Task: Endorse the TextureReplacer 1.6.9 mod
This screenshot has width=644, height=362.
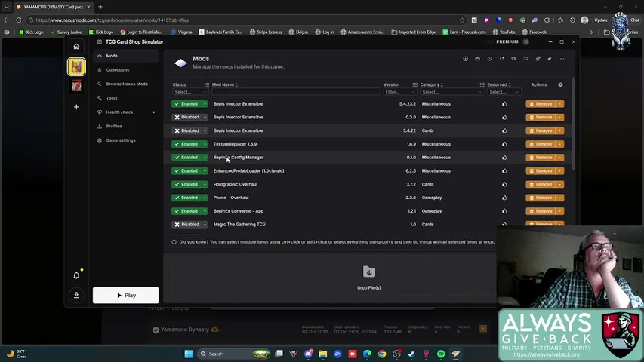Action: click(504, 144)
